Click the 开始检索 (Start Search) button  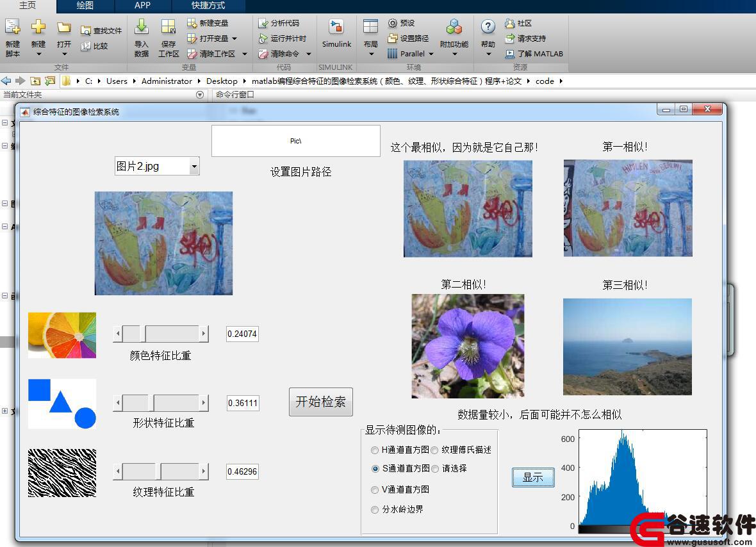(x=320, y=402)
